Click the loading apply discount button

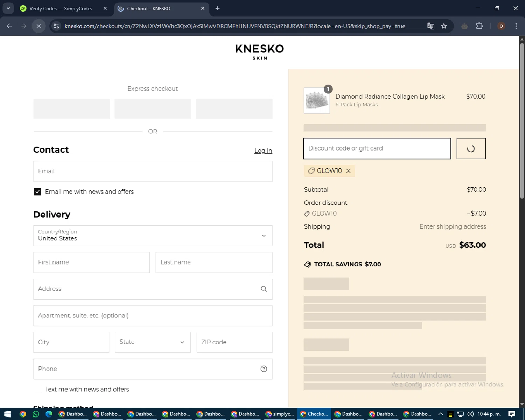[471, 148]
